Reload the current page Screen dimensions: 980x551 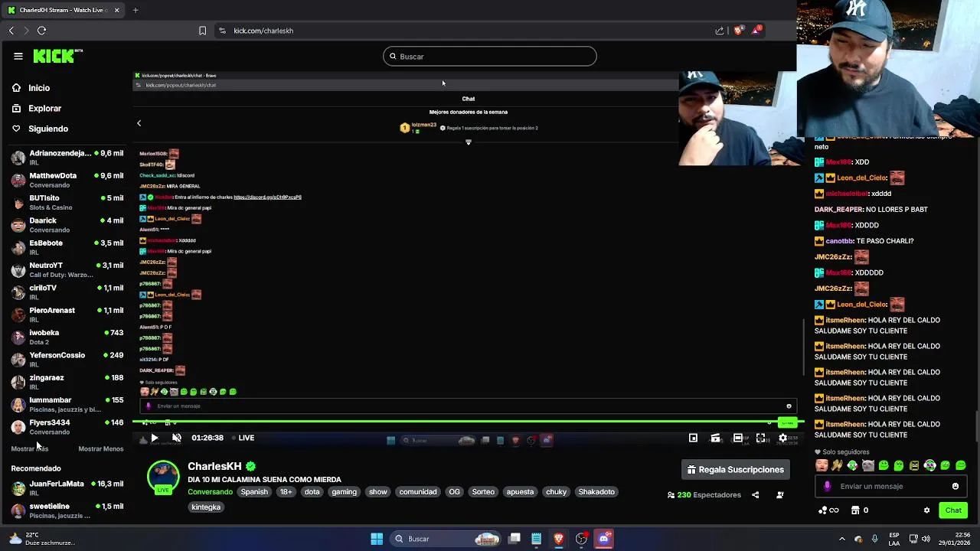pyautogui.click(x=41, y=31)
